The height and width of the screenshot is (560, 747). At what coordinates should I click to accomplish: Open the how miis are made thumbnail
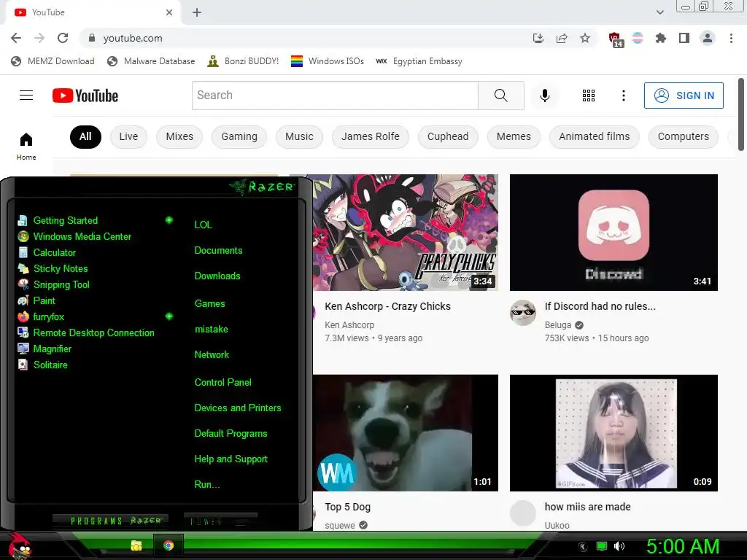[614, 433]
